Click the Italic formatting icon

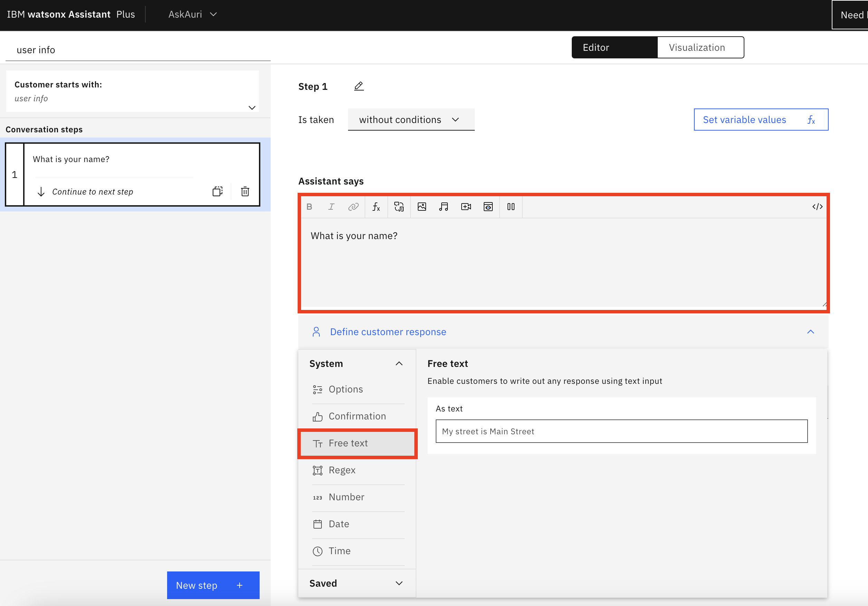click(x=331, y=207)
